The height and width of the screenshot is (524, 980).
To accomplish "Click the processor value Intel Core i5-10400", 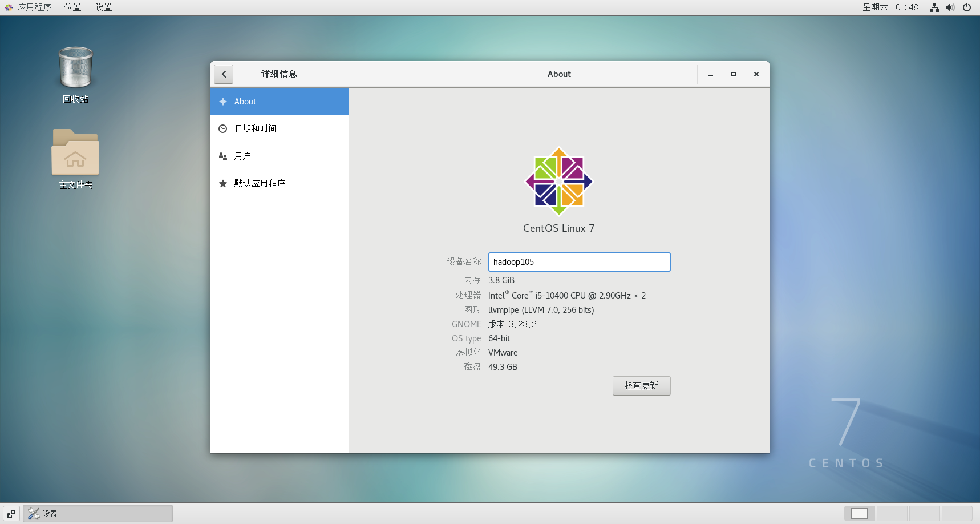I will [567, 295].
